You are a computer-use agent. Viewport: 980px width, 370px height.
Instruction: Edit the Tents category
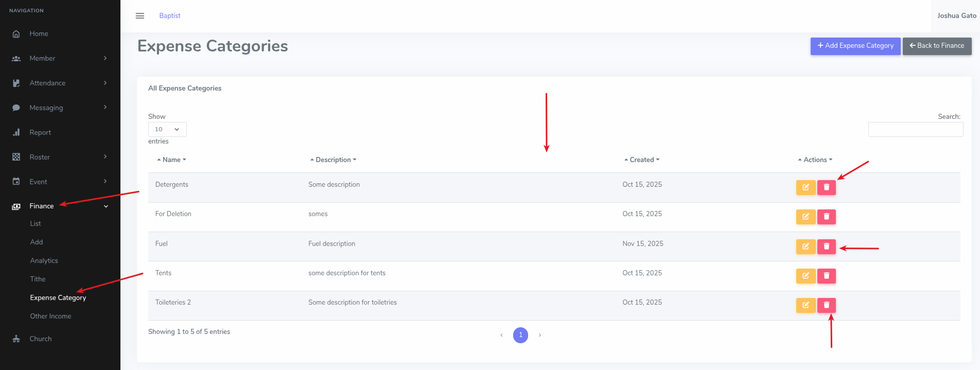pos(806,276)
